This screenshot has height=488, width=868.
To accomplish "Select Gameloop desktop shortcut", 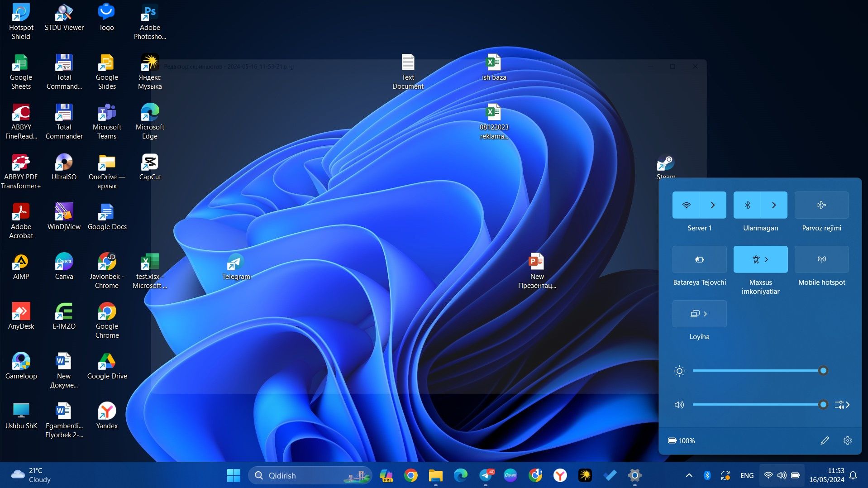I will (x=21, y=366).
